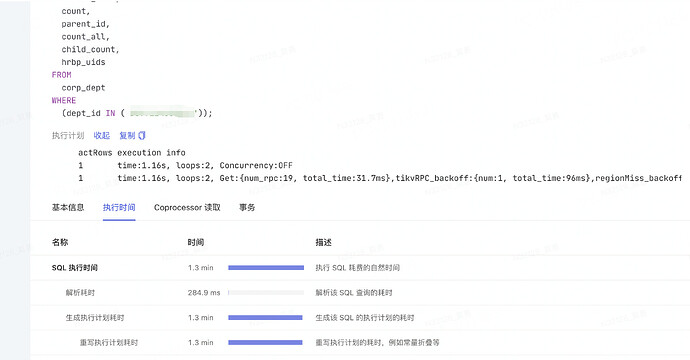Select the 解析耗时 row name

coord(80,293)
